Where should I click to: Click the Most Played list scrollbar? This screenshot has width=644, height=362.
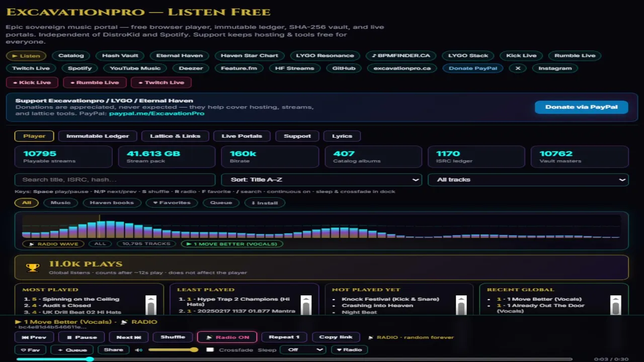(x=150, y=305)
